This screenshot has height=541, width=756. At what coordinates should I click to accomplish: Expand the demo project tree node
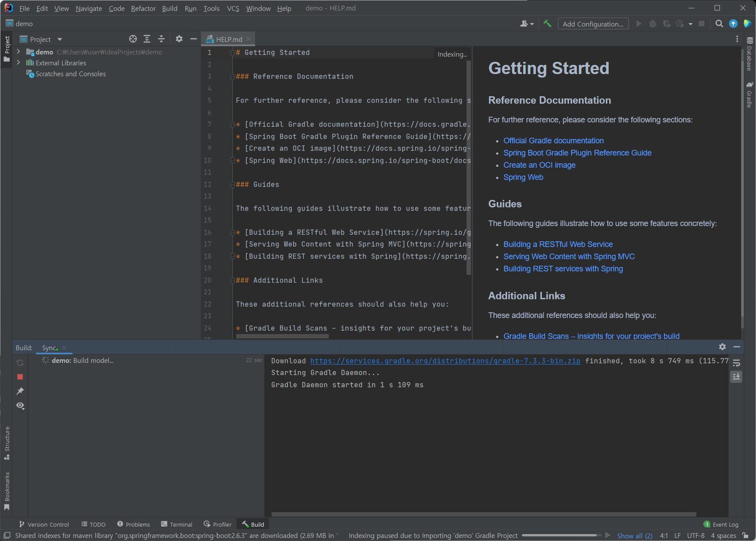coord(18,51)
